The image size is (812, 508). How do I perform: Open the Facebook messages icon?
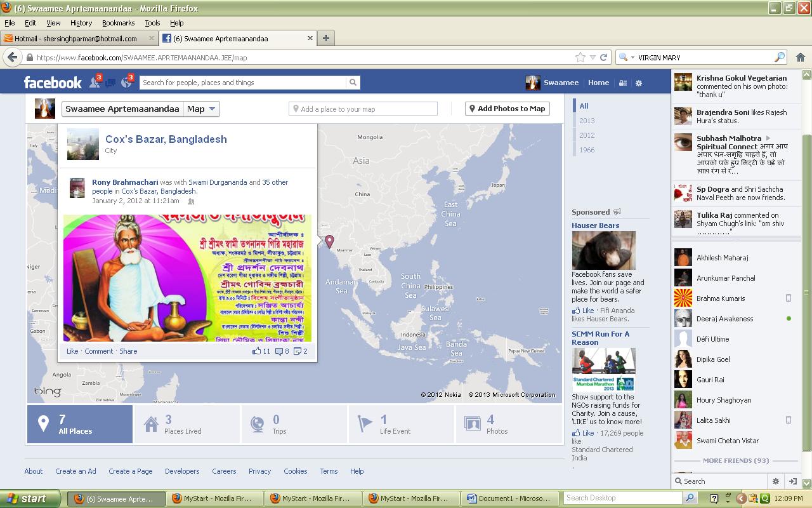(x=110, y=83)
